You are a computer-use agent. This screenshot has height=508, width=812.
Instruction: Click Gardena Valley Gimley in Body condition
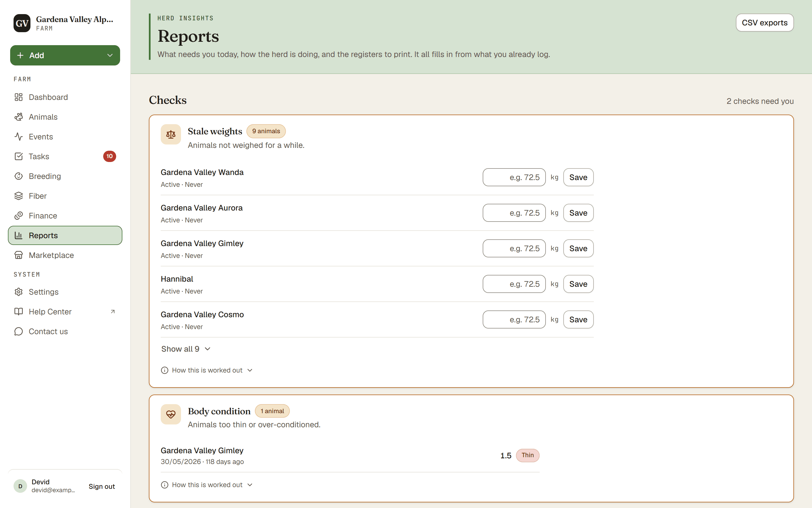(202, 450)
